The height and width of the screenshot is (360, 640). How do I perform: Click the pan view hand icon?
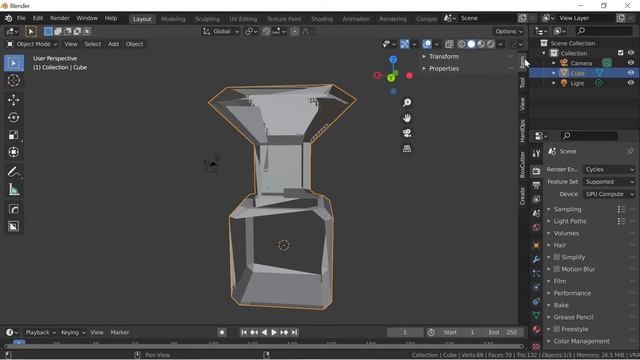point(407,118)
